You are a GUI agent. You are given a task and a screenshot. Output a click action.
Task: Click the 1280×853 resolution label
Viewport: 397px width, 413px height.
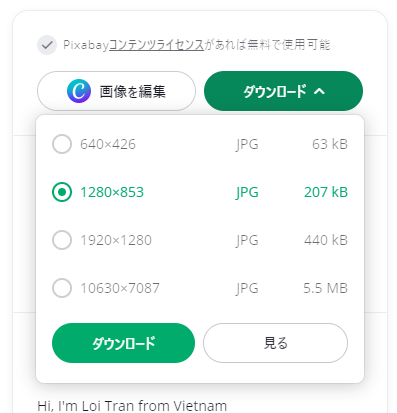pos(112,192)
